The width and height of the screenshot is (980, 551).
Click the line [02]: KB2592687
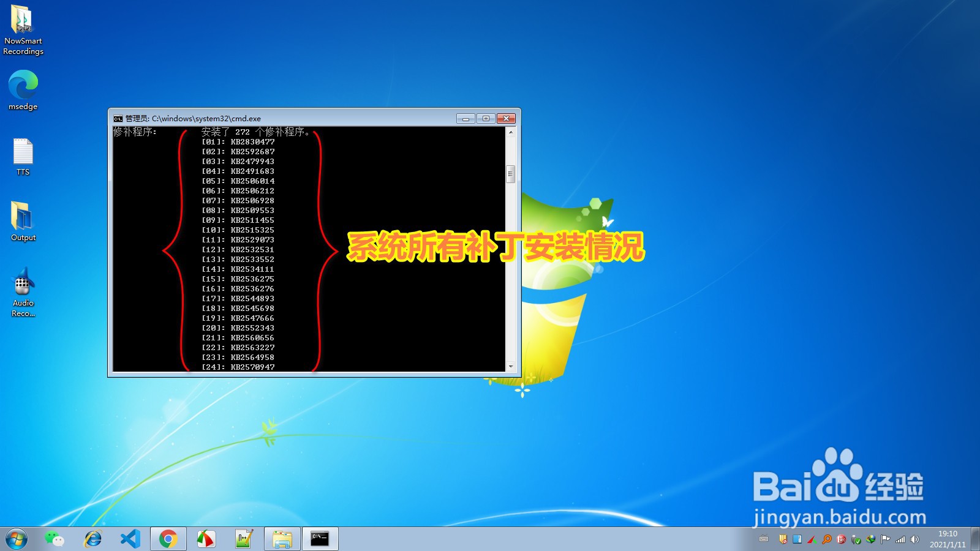pyautogui.click(x=238, y=152)
